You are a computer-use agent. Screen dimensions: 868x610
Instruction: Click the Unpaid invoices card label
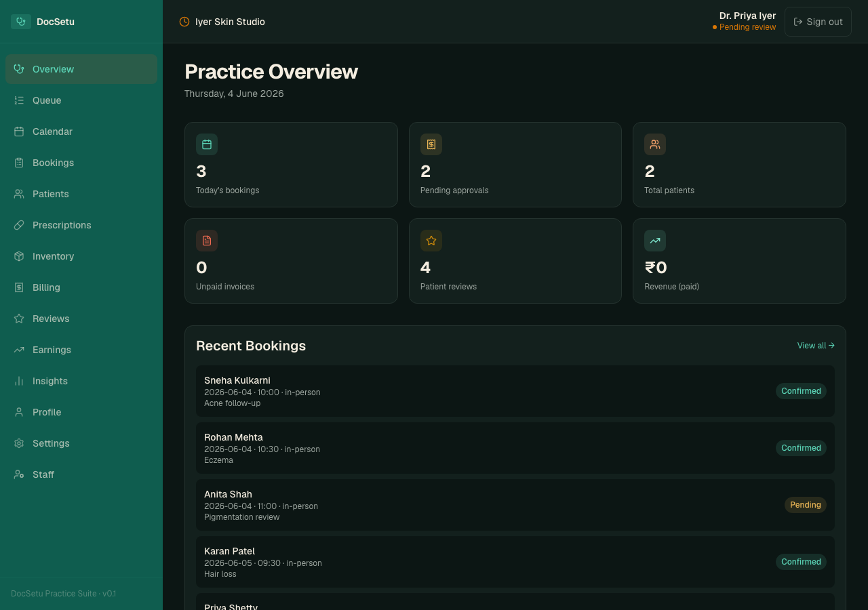tap(225, 287)
